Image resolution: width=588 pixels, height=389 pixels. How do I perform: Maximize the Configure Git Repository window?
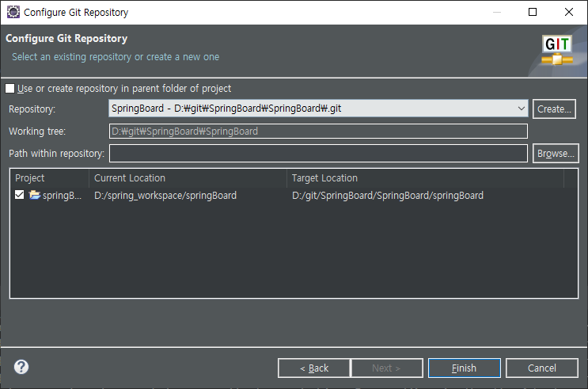533,12
